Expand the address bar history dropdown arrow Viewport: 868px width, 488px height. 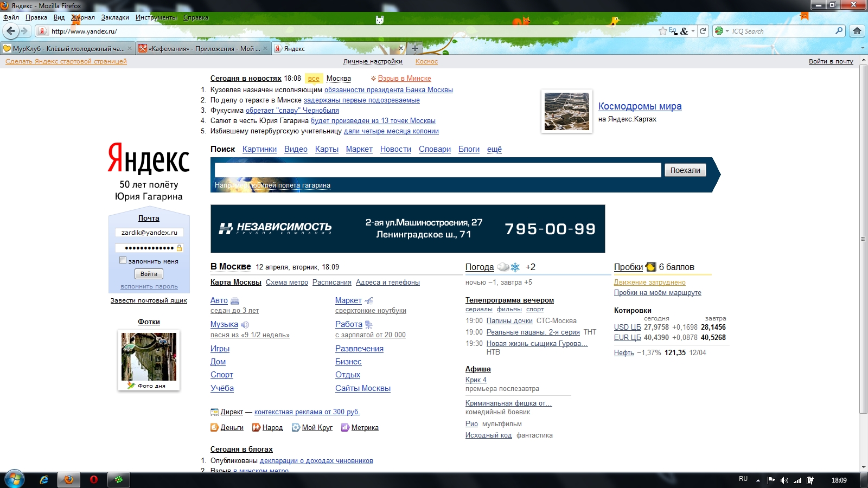coord(693,31)
